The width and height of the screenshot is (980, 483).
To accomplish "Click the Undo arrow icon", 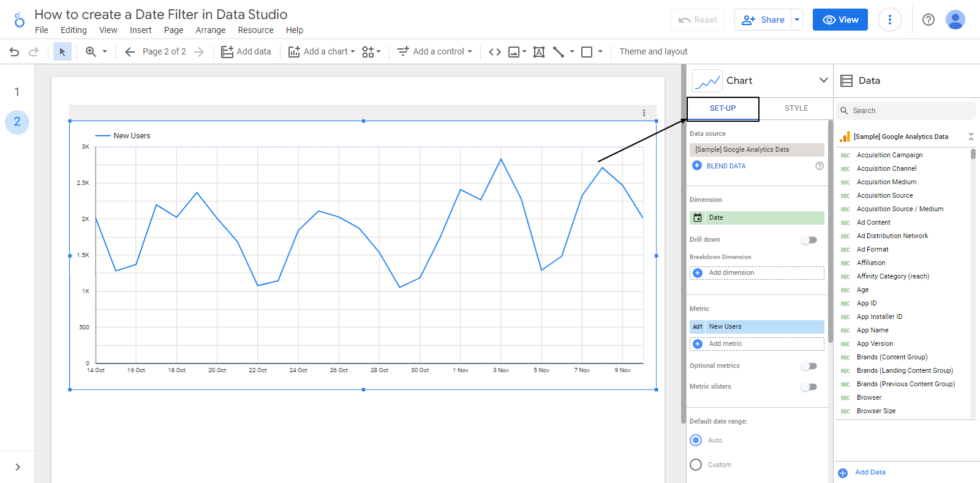I will coord(14,52).
